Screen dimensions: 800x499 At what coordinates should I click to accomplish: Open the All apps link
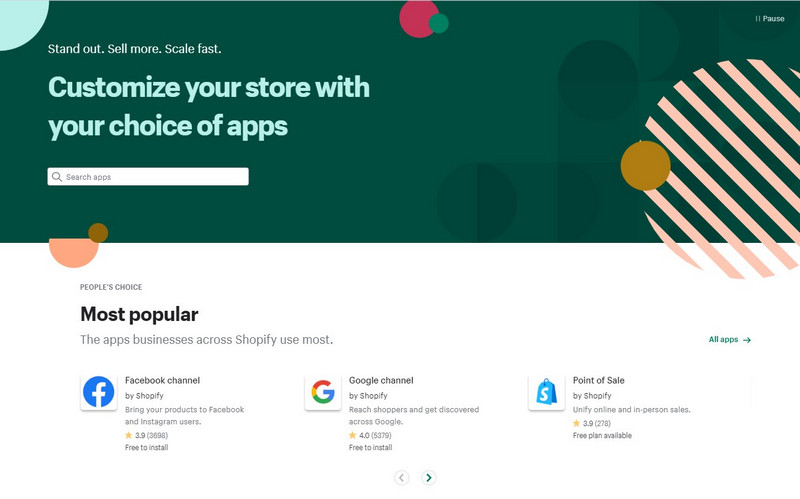pos(730,339)
